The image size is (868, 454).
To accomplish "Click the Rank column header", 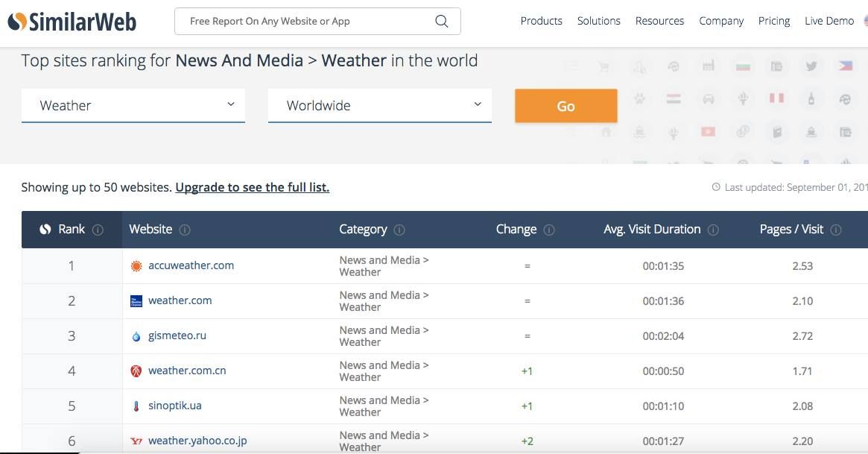I will [72, 229].
